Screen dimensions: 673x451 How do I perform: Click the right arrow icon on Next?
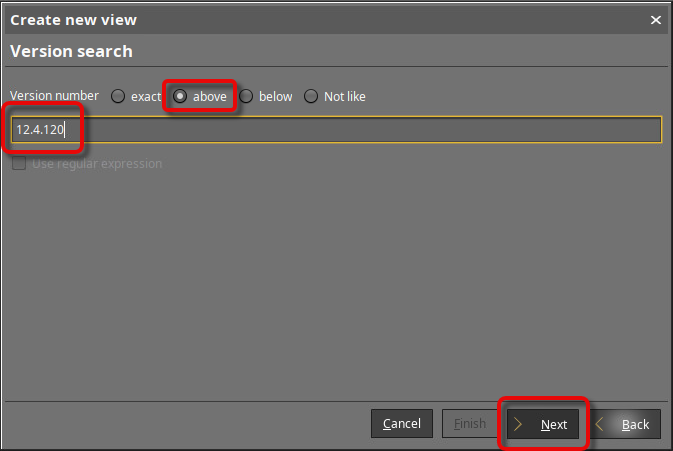(x=519, y=424)
